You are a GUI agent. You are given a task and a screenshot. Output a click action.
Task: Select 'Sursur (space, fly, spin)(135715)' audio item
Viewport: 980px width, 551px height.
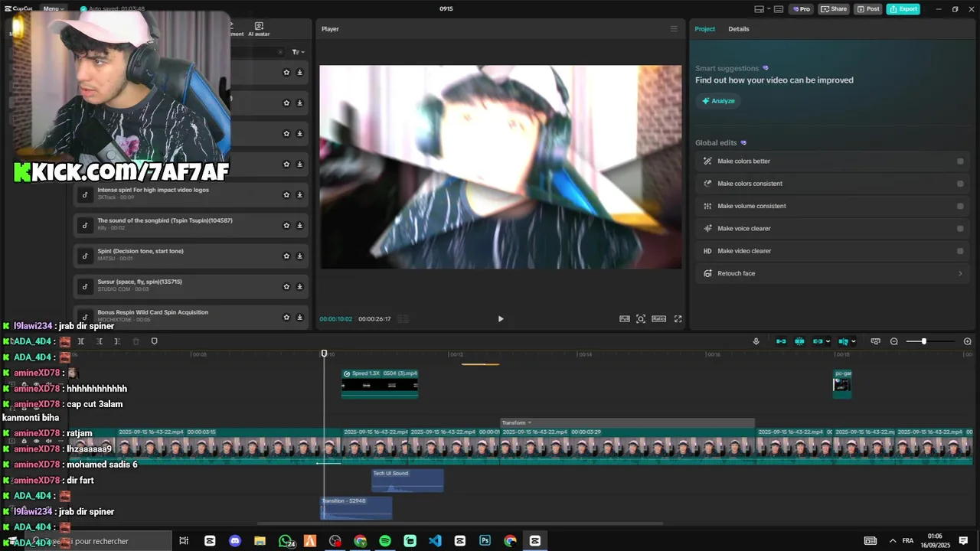pyautogui.click(x=191, y=286)
